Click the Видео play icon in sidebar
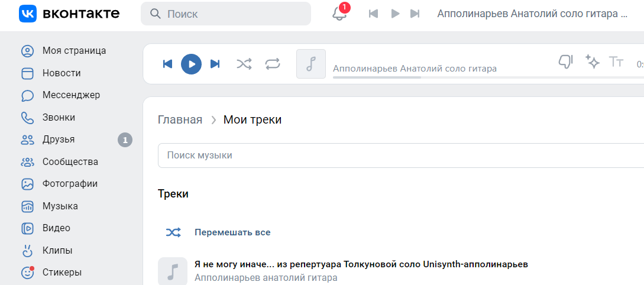Image resolution: width=644 pixels, height=285 pixels. (x=27, y=228)
